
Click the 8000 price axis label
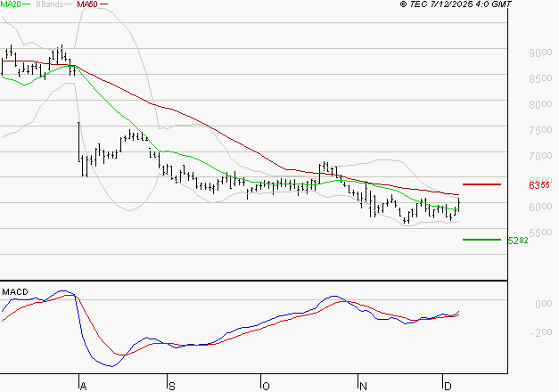coord(540,104)
